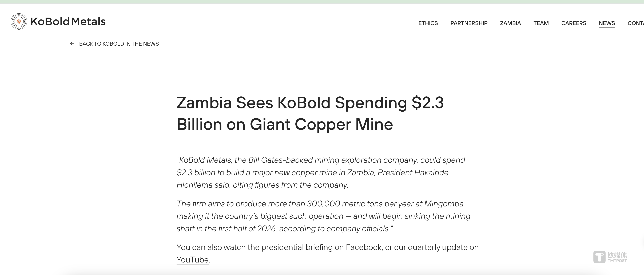Click the left arrow back icon

[72, 44]
